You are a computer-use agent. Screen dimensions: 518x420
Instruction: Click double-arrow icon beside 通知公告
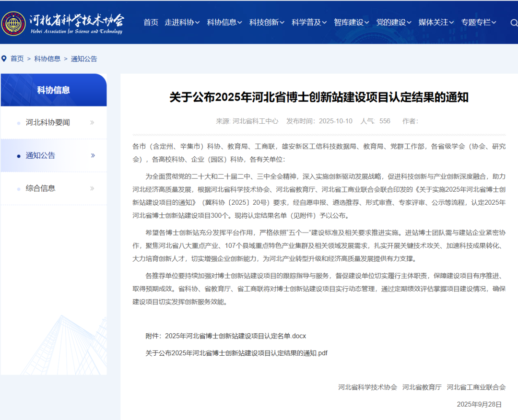(93, 155)
